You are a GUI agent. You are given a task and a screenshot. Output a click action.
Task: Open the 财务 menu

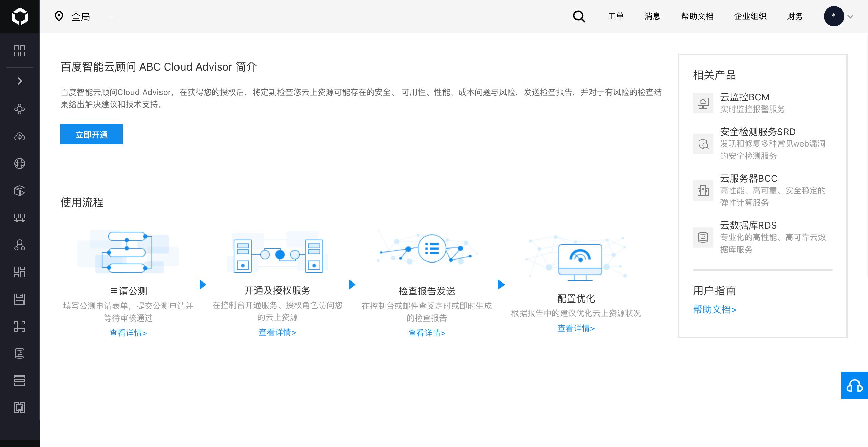795,16
